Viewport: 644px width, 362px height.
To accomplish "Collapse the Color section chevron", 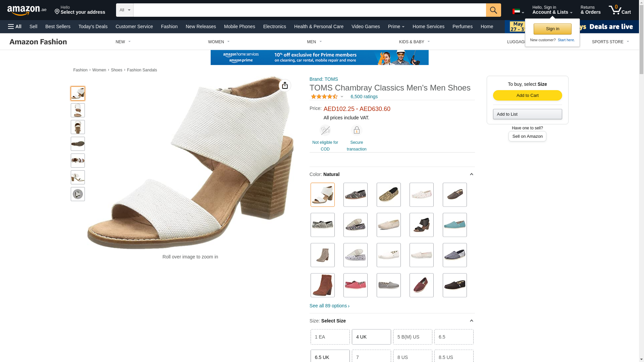I will (471, 174).
